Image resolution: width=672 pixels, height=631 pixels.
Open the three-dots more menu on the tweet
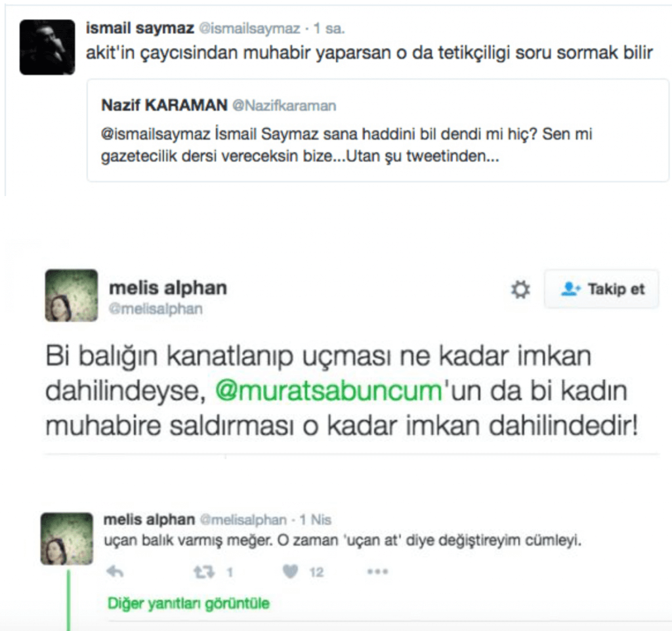pos(377,571)
